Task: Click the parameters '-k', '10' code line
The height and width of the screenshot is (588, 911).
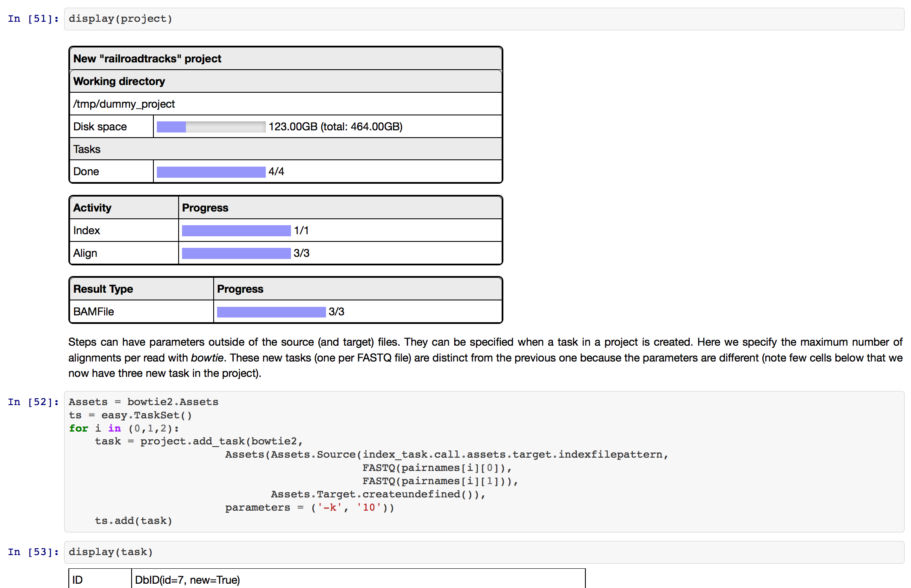Action: (309, 508)
